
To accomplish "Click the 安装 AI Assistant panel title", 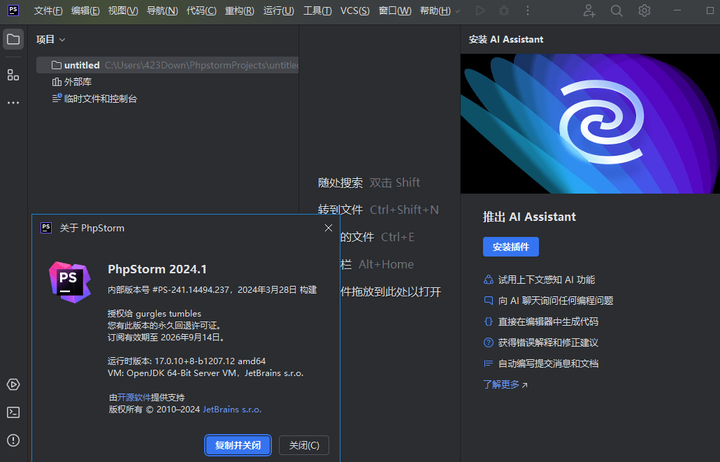I will coord(506,39).
